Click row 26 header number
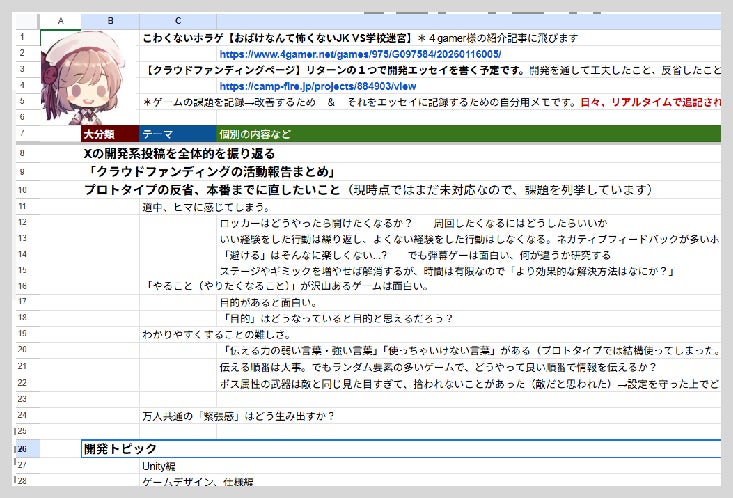Image resolution: width=733 pixels, height=498 pixels. 21,449
